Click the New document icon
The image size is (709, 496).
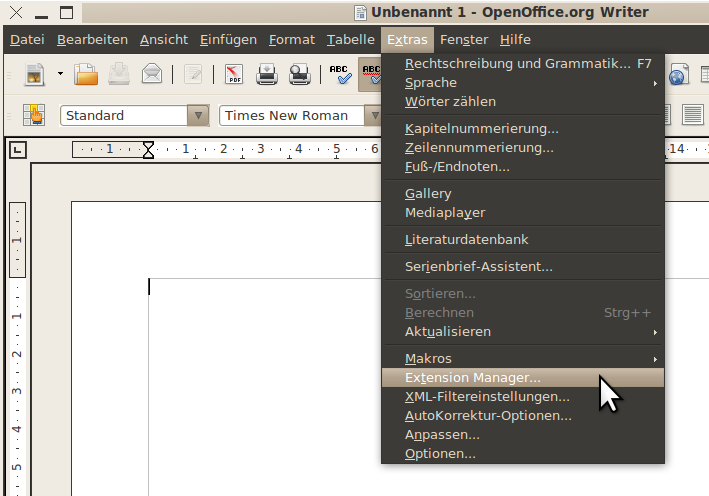click(35, 74)
